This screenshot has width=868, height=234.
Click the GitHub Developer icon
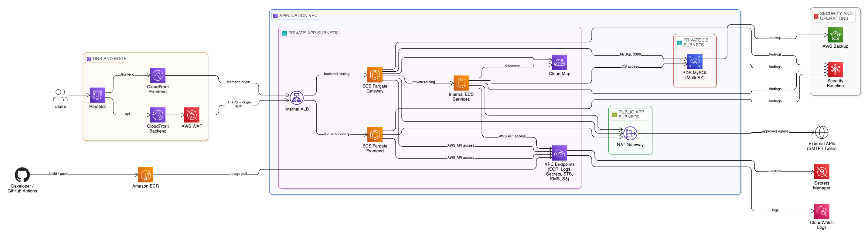pyautogui.click(x=22, y=175)
